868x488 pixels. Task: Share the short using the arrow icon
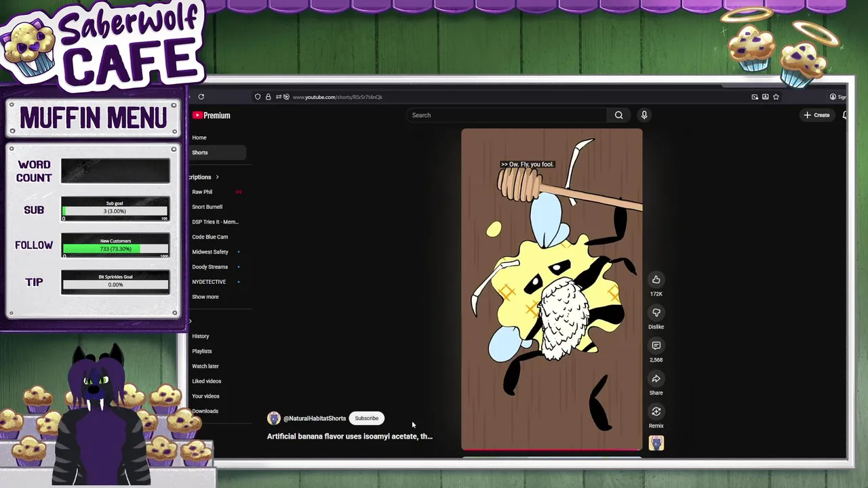[x=656, y=379]
